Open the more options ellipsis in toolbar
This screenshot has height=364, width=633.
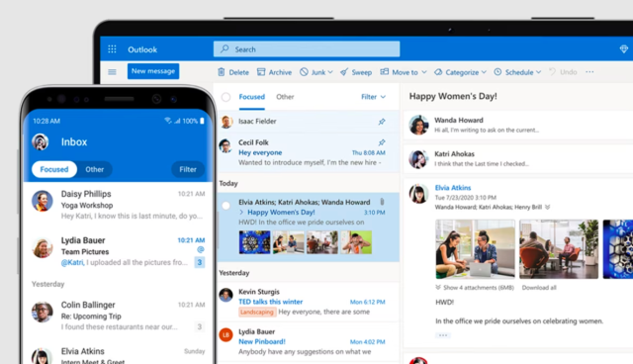(x=589, y=72)
